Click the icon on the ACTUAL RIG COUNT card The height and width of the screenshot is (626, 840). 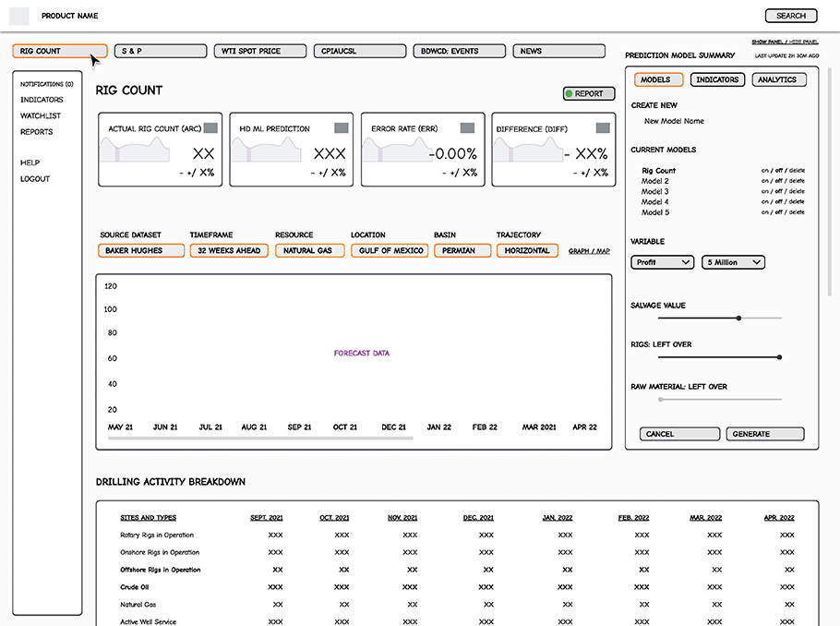(209, 129)
